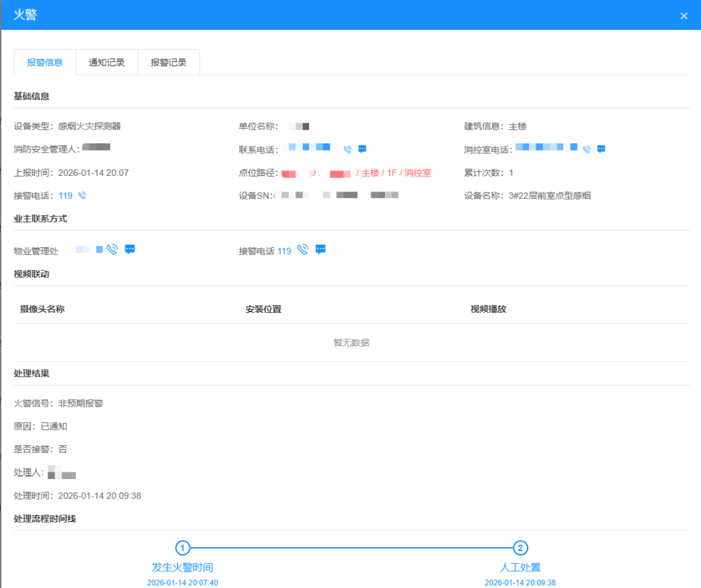The height and width of the screenshot is (588, 701).
Task: Click the SMS icon next to 联系电话
Action: pyautogui.click(x=362, y=149)
